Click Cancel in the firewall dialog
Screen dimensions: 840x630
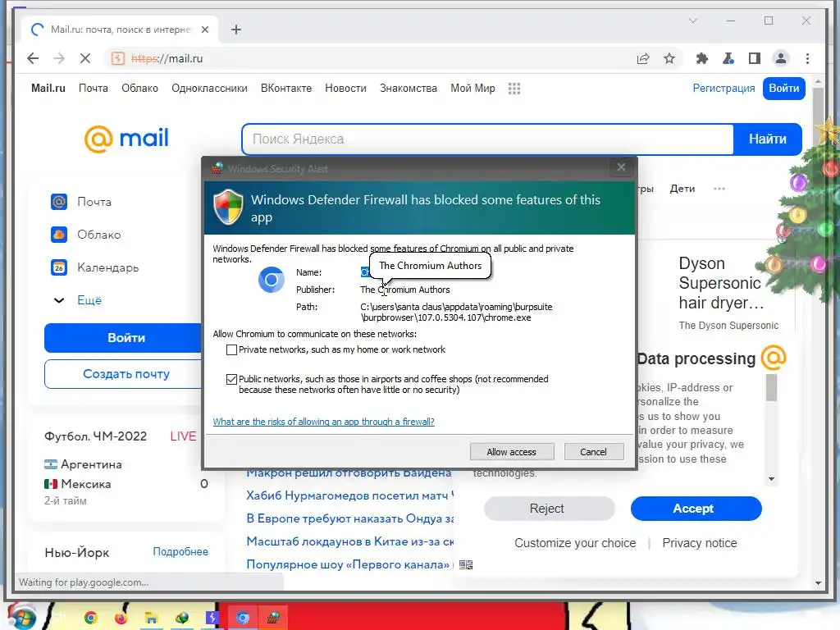(594, 452)
